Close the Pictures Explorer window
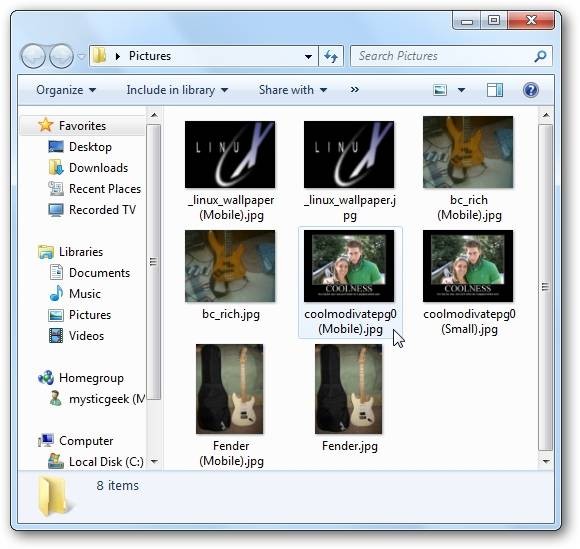Screen dimensions: 580x549 (531, 20)
